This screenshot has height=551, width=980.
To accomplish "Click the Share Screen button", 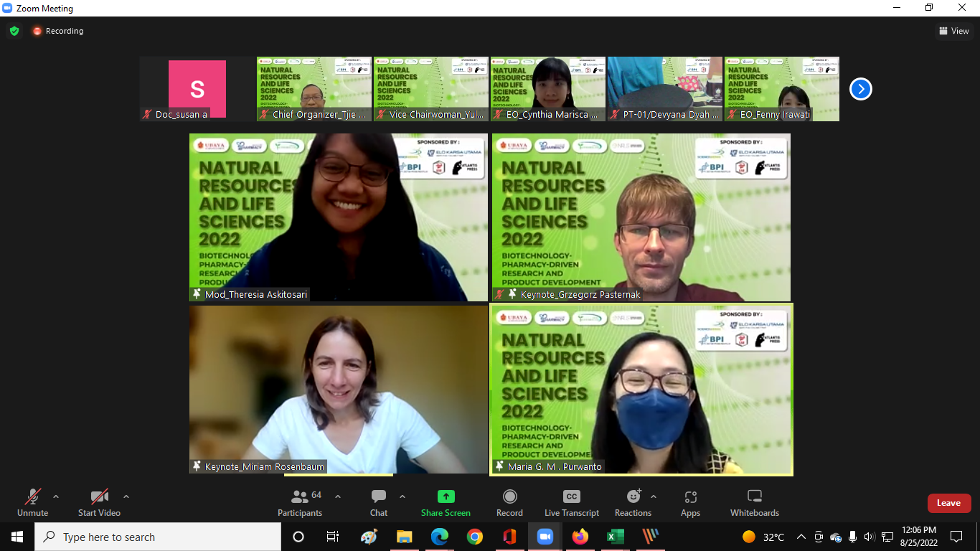I will click(446, 502).
